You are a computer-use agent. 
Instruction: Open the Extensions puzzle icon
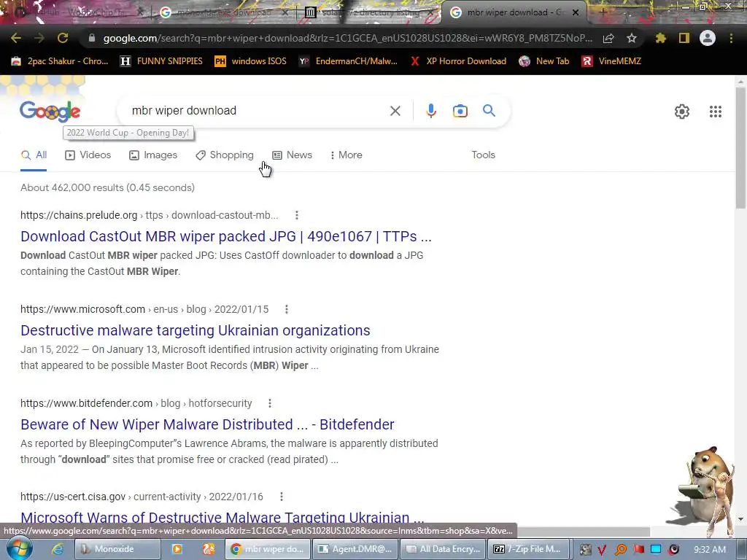point(661,38)
